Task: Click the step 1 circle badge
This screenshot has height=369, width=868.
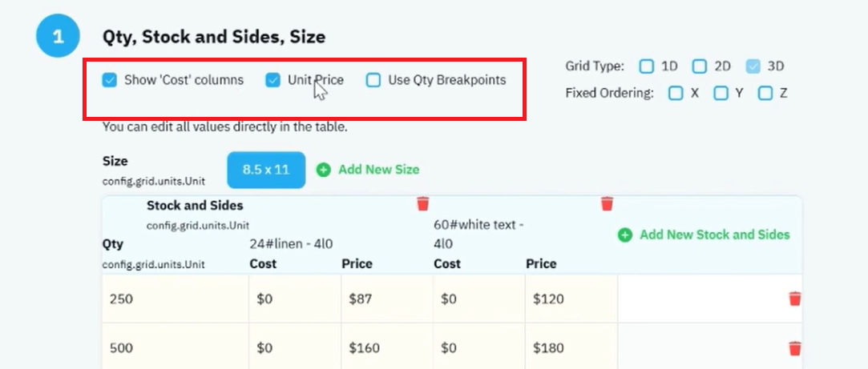Action: 59,37
